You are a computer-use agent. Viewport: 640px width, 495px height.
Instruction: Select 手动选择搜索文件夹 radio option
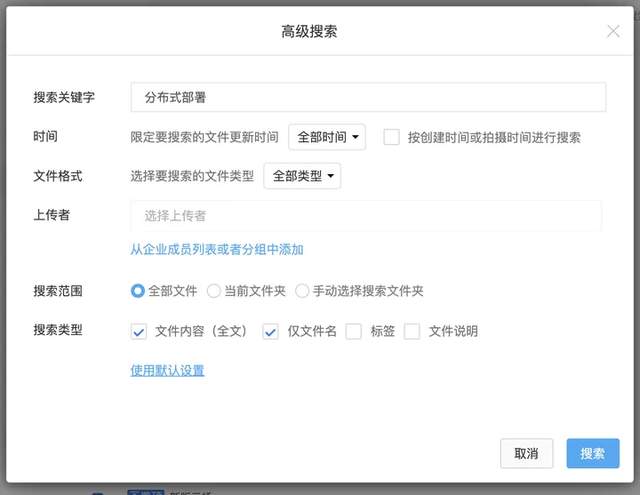tap(302, 291)
